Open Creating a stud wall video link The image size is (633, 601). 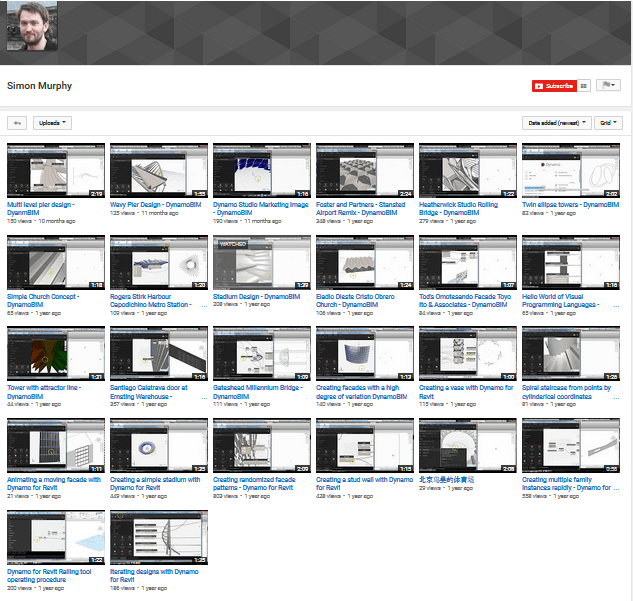(x=364, y=480)
